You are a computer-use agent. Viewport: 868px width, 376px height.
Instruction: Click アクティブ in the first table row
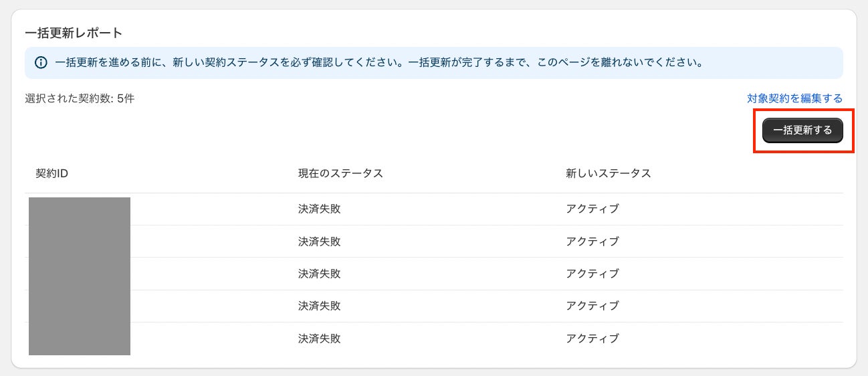592,209
